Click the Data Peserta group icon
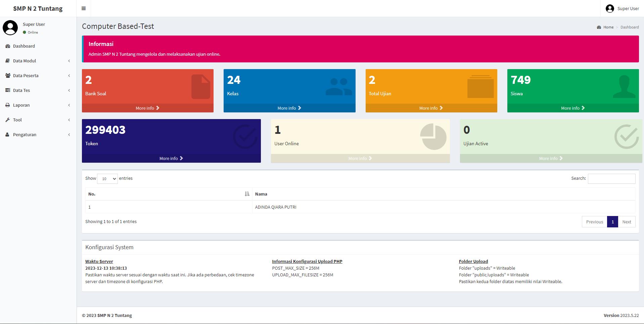This screenshot has width=644, height=324. (x=8, y=75)
